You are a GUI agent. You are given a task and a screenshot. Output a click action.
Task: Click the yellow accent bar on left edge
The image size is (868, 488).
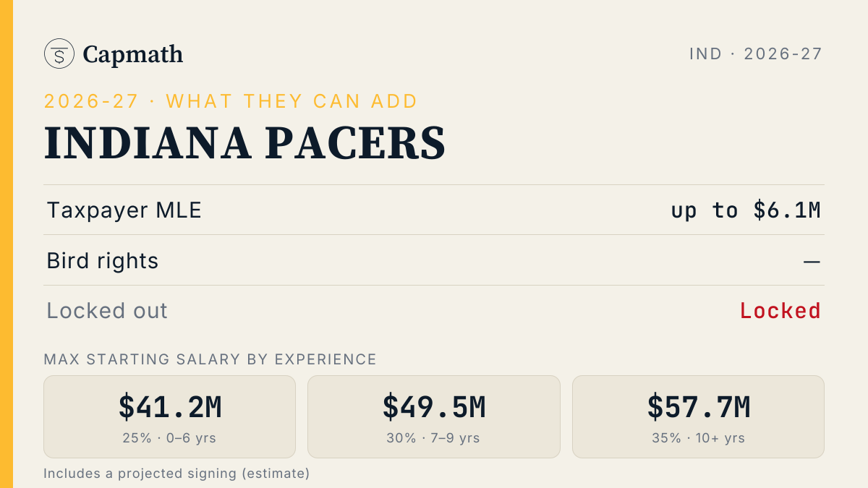[7, 244]
